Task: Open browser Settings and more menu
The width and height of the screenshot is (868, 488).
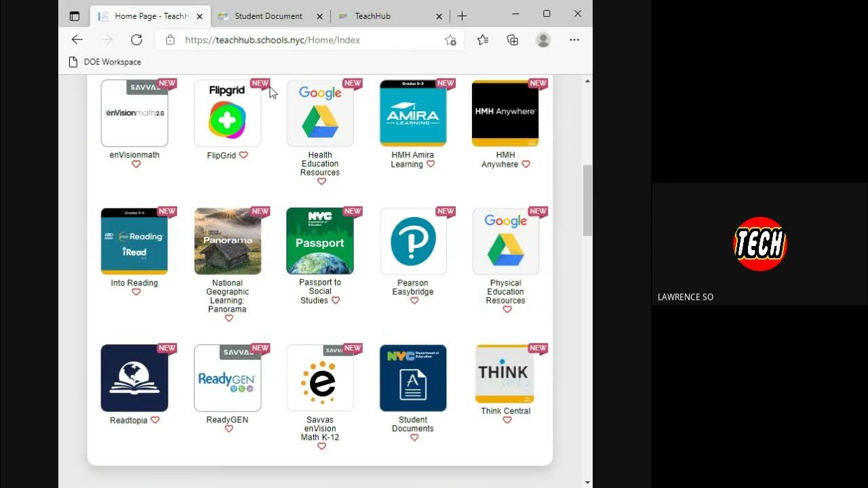Action: pyautogui.click(x=574, y=40)
